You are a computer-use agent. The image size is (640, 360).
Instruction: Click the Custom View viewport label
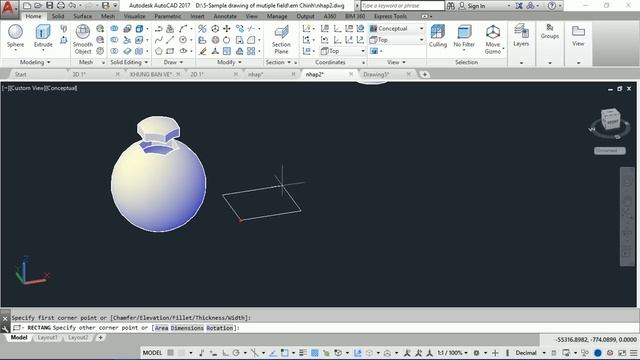click(x=27, y=88)
